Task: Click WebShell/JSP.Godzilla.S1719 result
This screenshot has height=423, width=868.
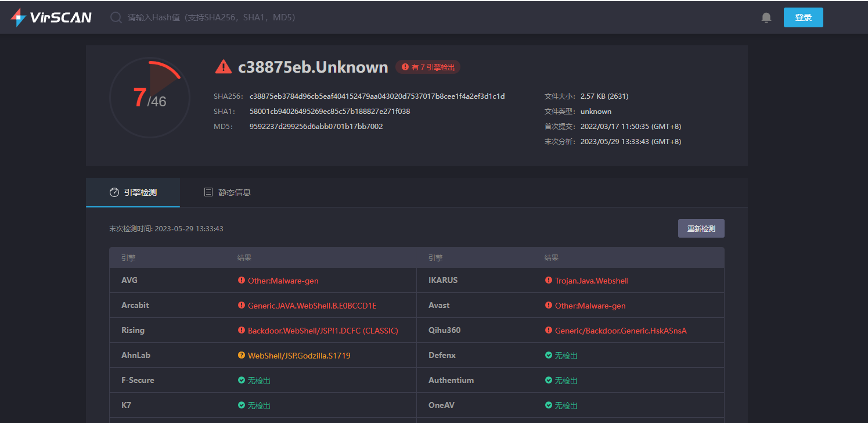Action: [x=299, y=355]
